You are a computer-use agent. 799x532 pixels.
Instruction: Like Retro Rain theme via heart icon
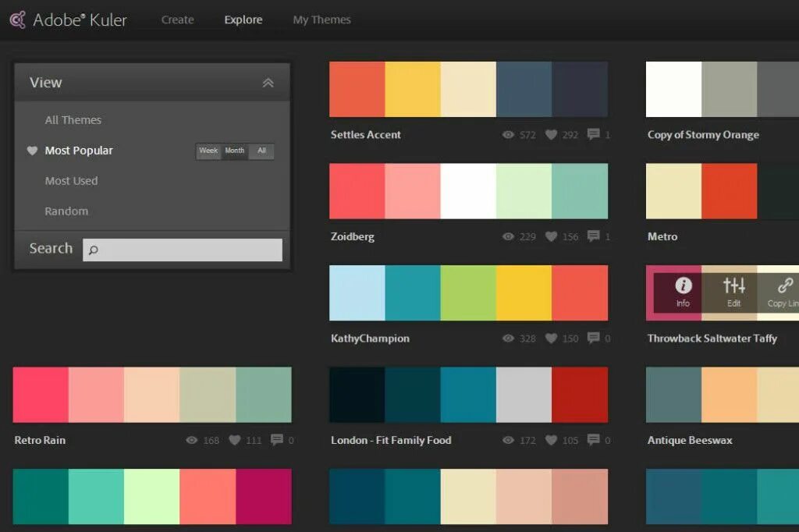click(x=234, y=440)
